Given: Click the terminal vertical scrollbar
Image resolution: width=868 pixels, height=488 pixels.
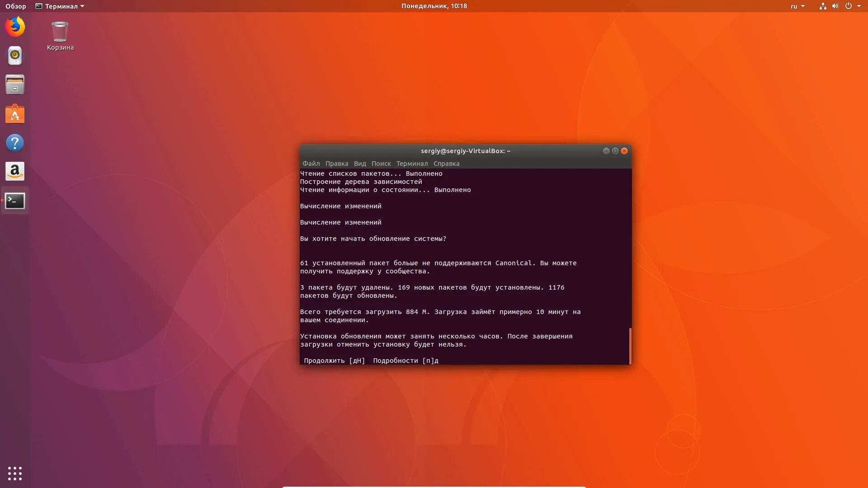Looking at the screenshot, I should [x=630, y=345].
